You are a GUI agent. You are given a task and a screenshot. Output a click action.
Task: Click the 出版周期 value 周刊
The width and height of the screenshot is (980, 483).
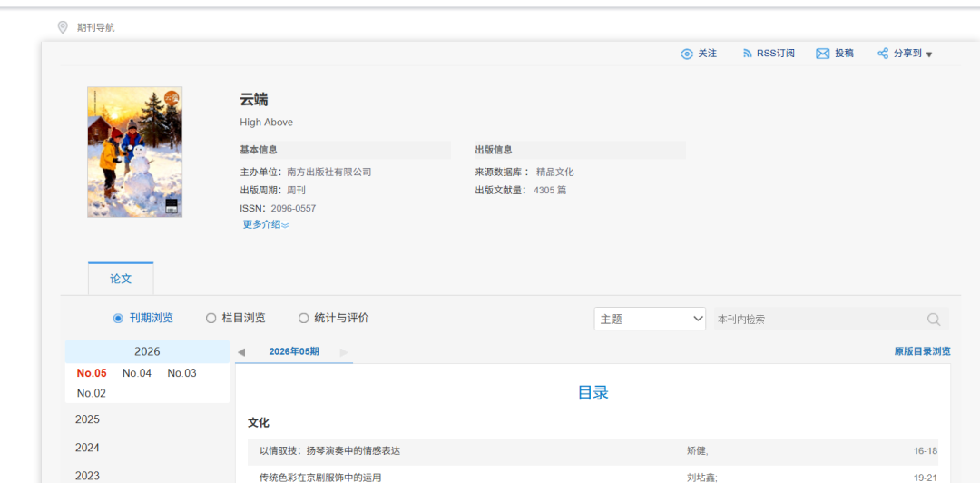pyautogui.click(x=296, y=190)
